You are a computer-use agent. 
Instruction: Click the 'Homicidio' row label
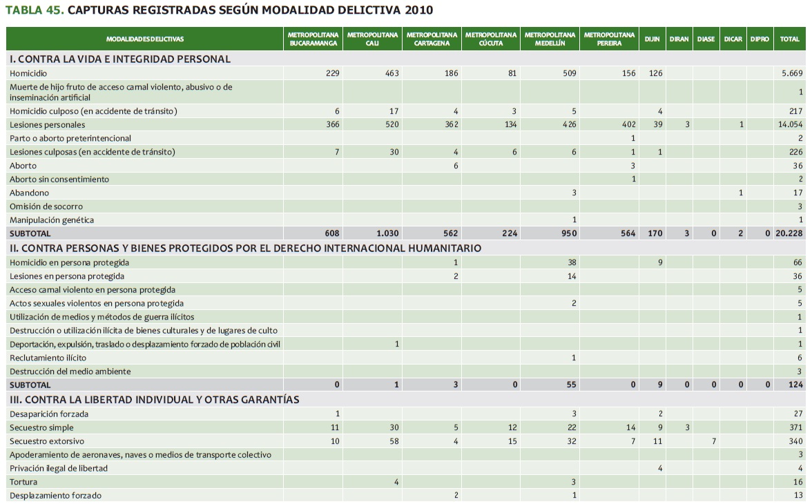tap(28, 73)
